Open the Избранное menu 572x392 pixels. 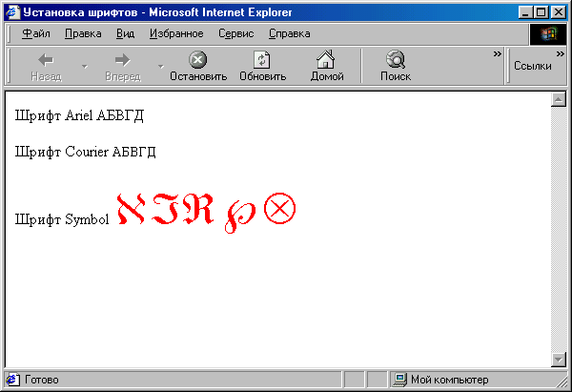point(176,33)
